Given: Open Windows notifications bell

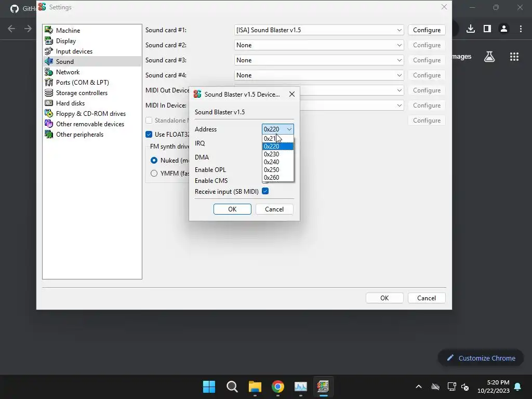Looking at the screenshot, I should point(518,387).
